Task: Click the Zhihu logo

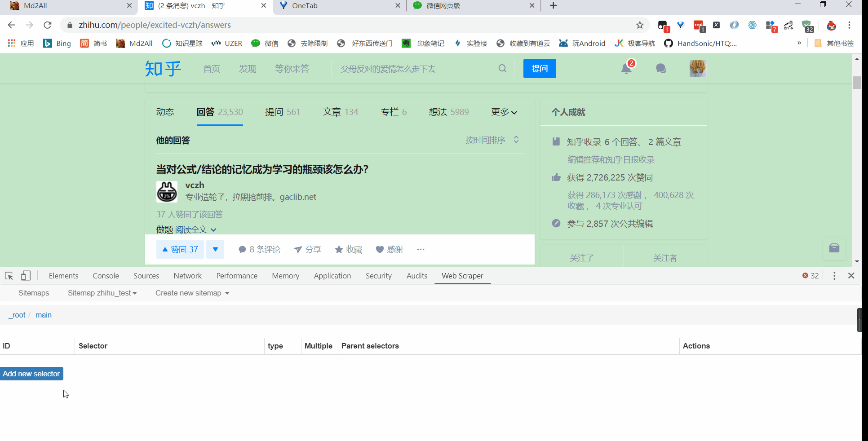Action: coord(163,69)
